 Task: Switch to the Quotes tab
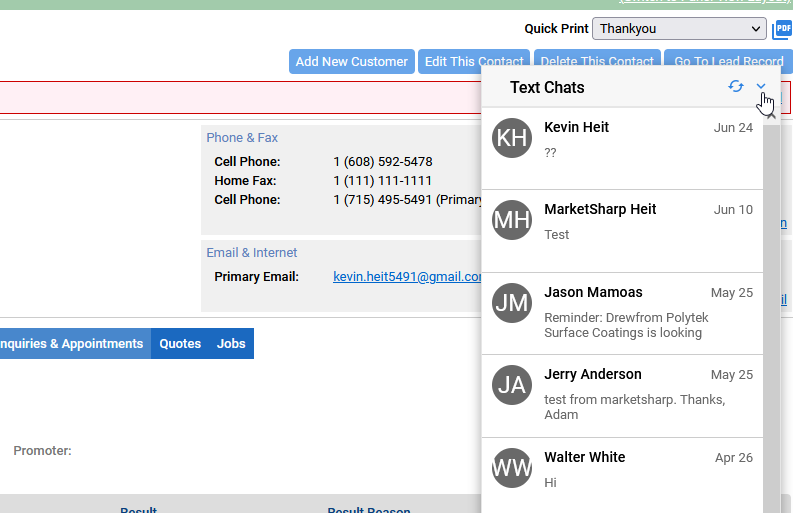(180, 344)
